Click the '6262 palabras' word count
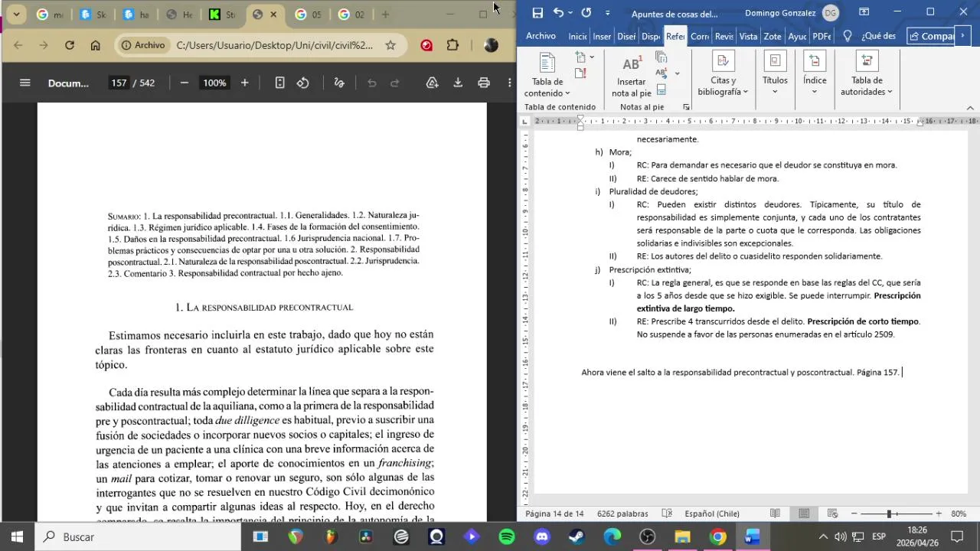Viewport: 980px width, 551px height. 622,514
